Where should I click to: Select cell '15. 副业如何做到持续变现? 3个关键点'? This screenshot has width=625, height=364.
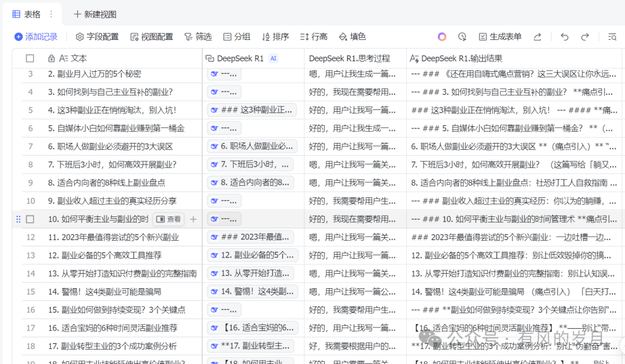point(122,310)
